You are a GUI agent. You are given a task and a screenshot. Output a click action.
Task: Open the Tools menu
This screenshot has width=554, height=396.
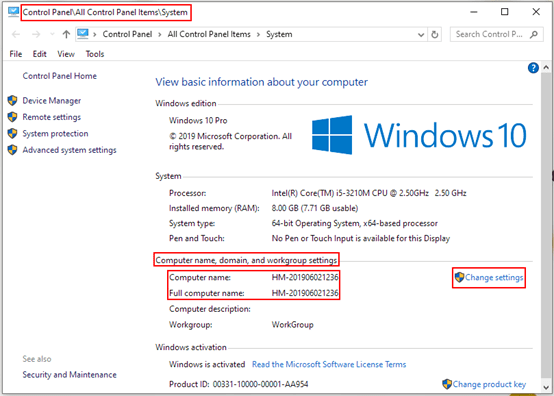pyautogui.click(x=95, y=54)
